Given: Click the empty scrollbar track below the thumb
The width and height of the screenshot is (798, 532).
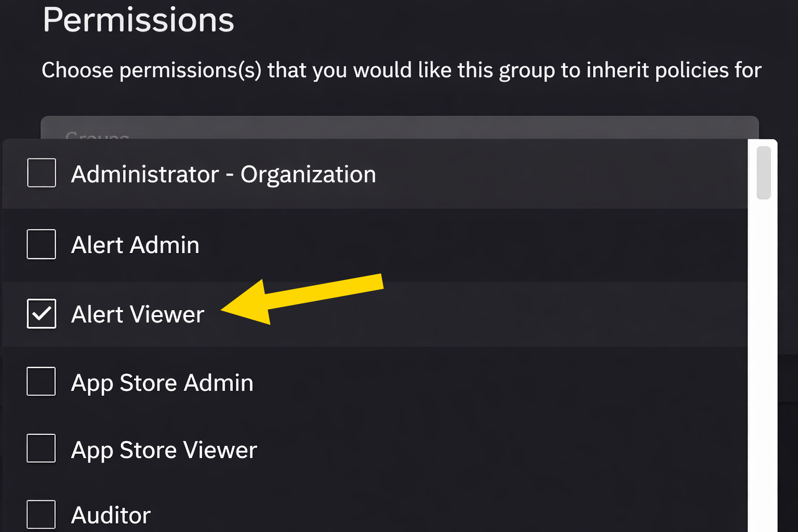Looking at the screenshot, I should coord(763,364).
